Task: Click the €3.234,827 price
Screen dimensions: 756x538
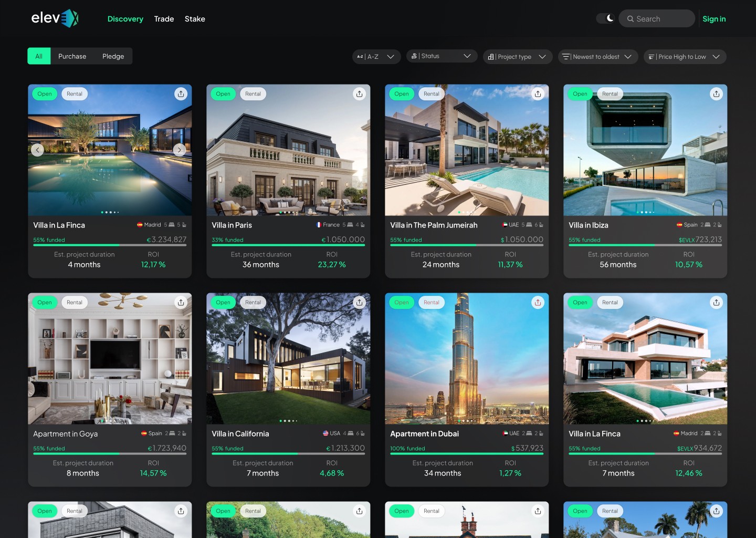Action: pos(166,239)
